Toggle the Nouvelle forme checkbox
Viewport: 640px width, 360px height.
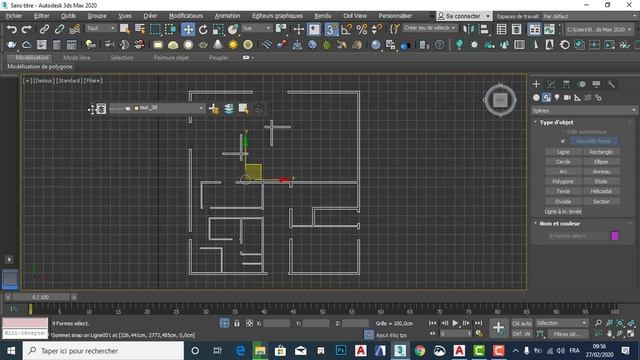[x=563, y=141]
